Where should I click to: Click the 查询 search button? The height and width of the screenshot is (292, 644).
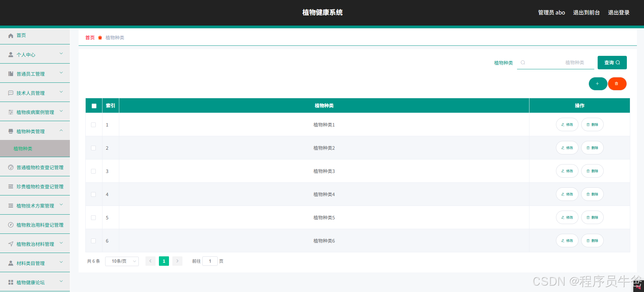tap(612, 63)
